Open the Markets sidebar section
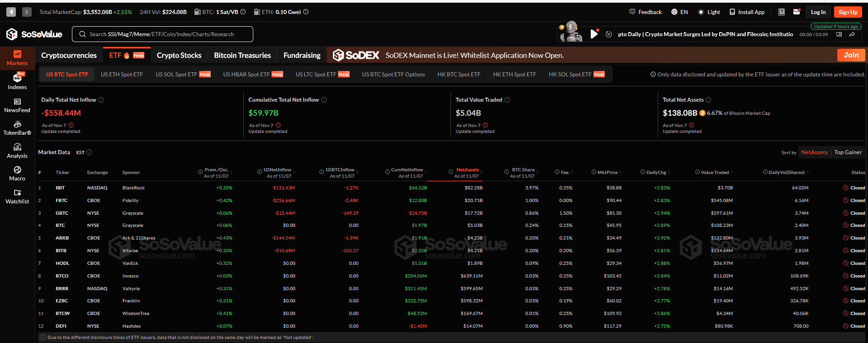Viewport: 868px width, 343px height. (17, 58)
